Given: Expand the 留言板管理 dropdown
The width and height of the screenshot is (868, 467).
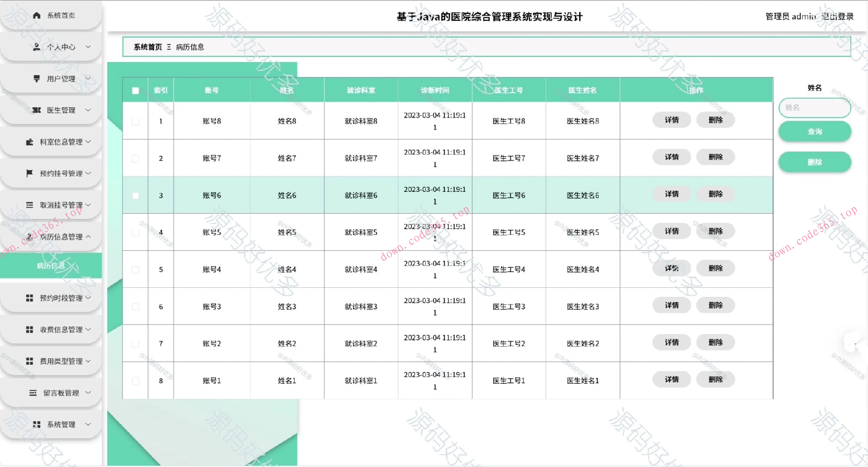Looking at the screenshot, I should click(89, 392).
